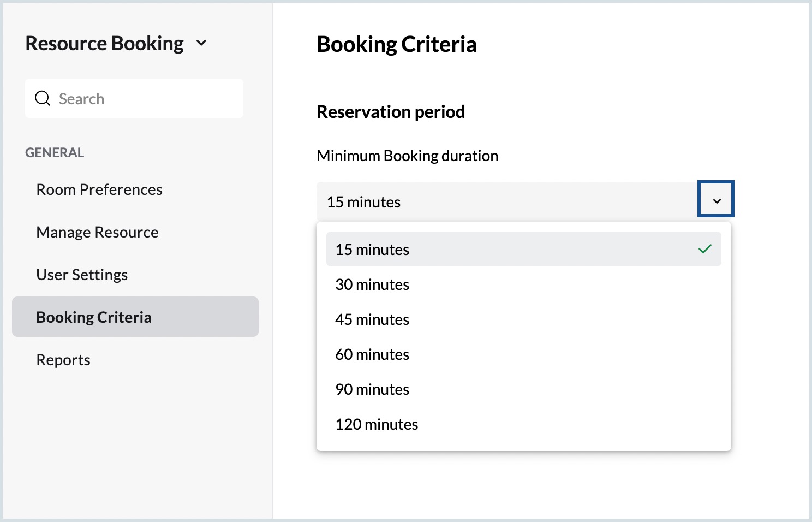Expand the Resource Booking chevron
Screen dimensions: 812x522
click(x=201, y=43)
